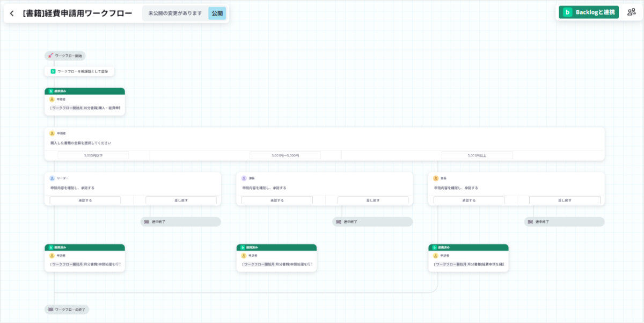
Task: Click Backlog icon on ワークフローを親課題として登録 node
Action: [x=53, y=71]
